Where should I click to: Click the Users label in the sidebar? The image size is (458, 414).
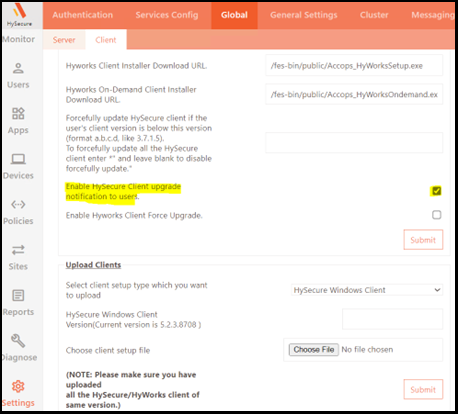coord(18,85)
